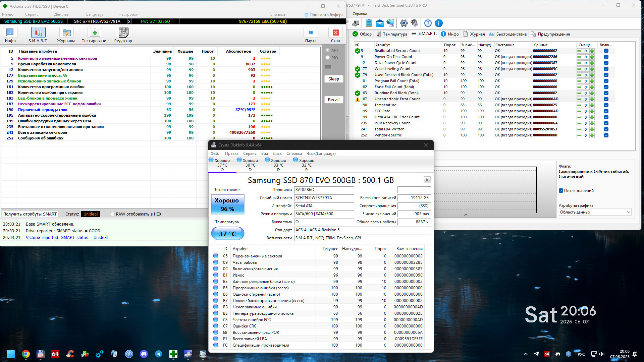Show hidden tray icons chevron in taskbar
644x362 pixels.
pos(526,354)
